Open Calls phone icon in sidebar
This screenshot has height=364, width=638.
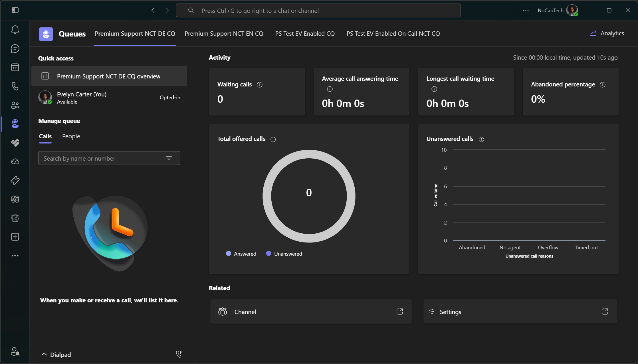[x=15, y=86]
